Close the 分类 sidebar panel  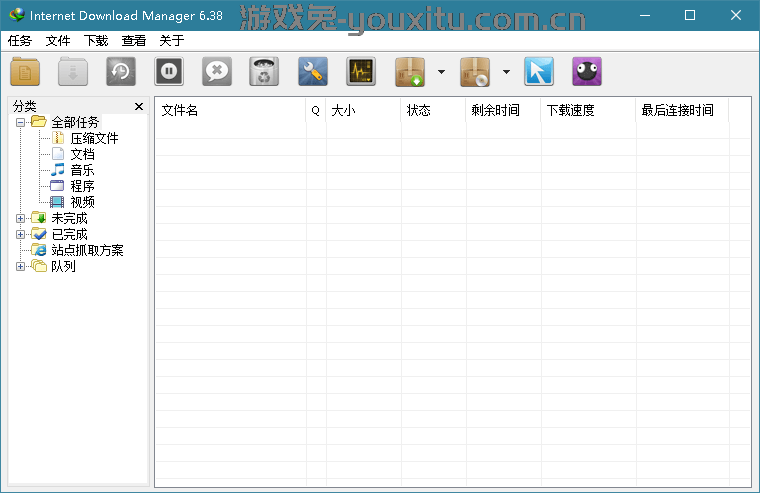(139, 106)
